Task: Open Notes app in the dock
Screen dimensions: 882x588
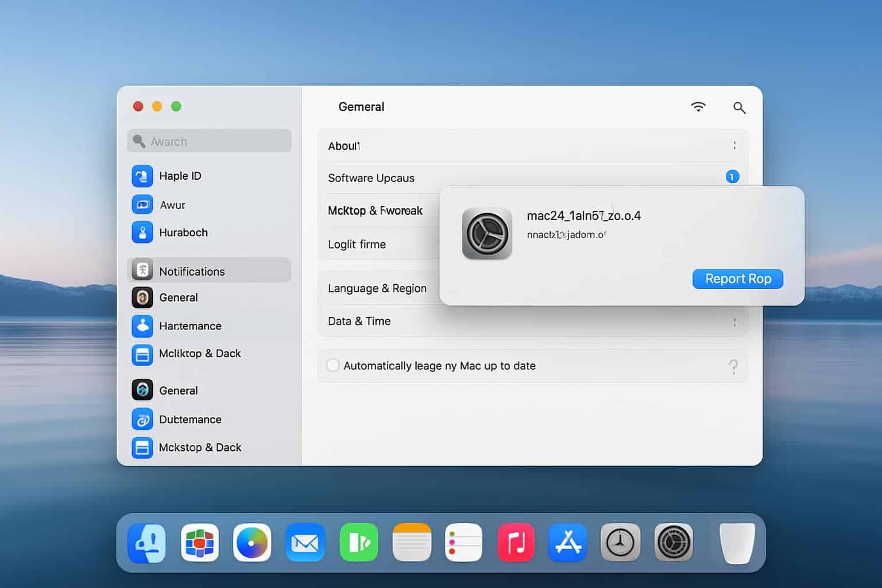Action: click(x=412, y=543)
